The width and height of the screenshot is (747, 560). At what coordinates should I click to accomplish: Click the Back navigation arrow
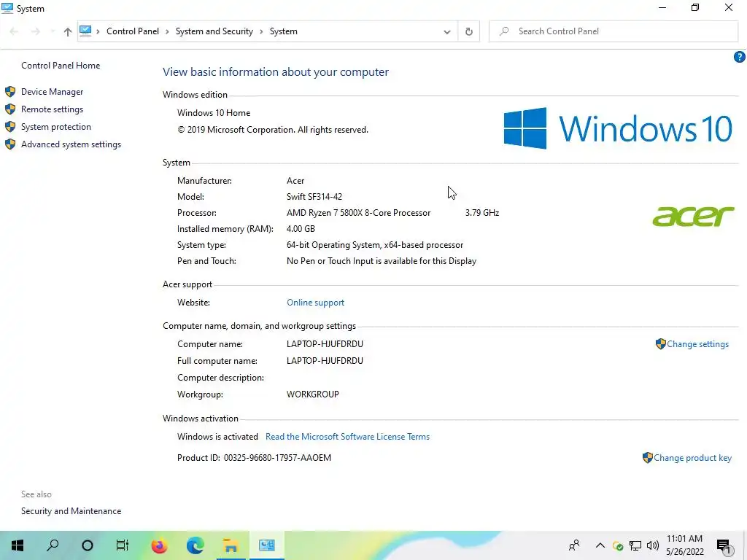point(14,31)
